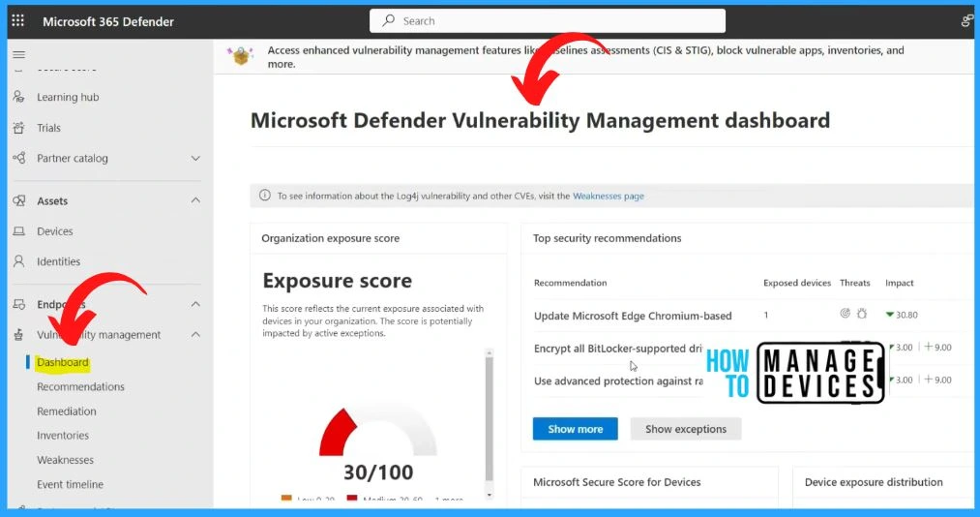Image resolution: width=980 pixels, height=517 pixels.
Task: Click the Top security recommendations title
Action: pos(607,238)
